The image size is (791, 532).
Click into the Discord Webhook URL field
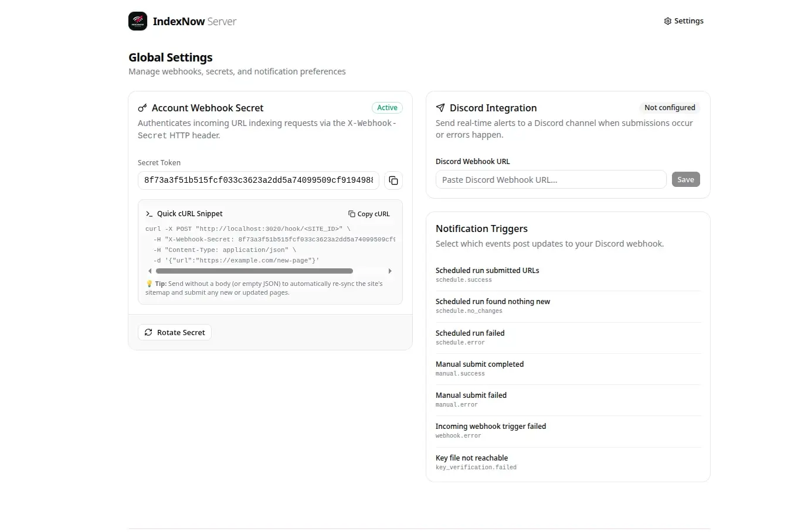point(551,179)
